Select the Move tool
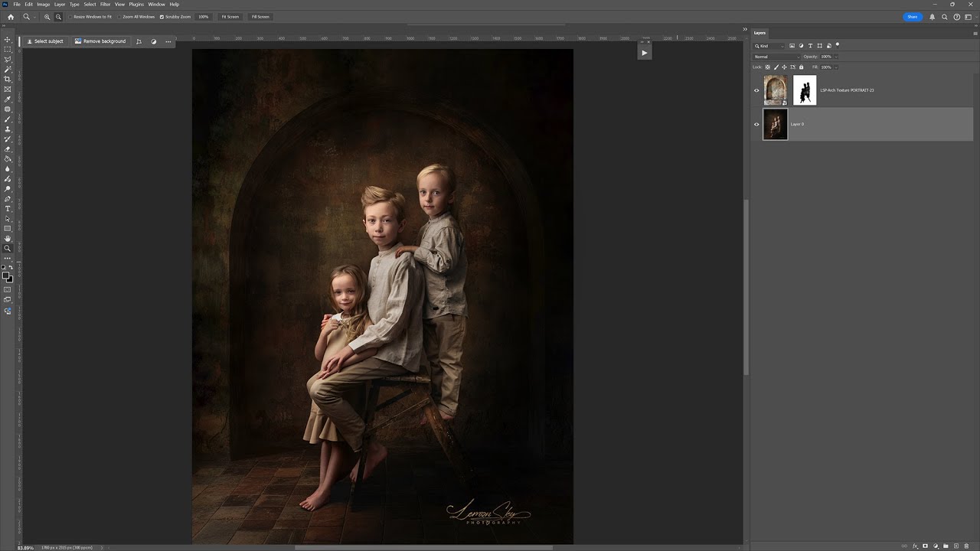 tap(8, 39)
